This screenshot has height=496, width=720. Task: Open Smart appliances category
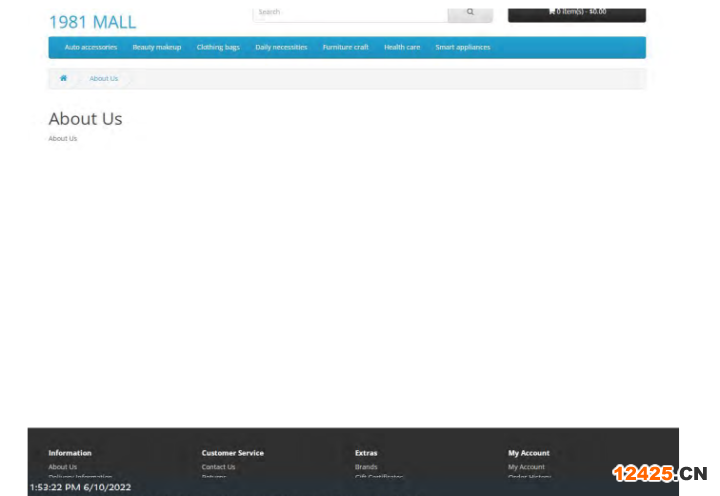tap(462, 47)
